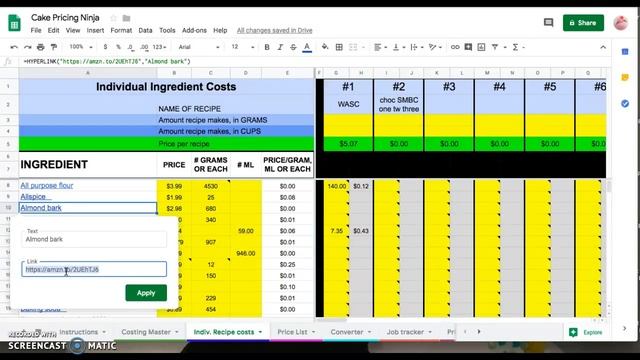Image resolution: width=640 pixels, height=360 pixels.
Task: Open the fill color picker
Action: [x=325, y=47]
